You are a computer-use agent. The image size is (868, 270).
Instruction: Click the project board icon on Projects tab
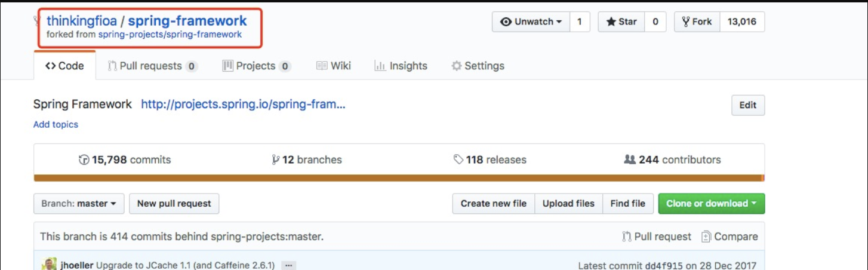pos(227,66)
